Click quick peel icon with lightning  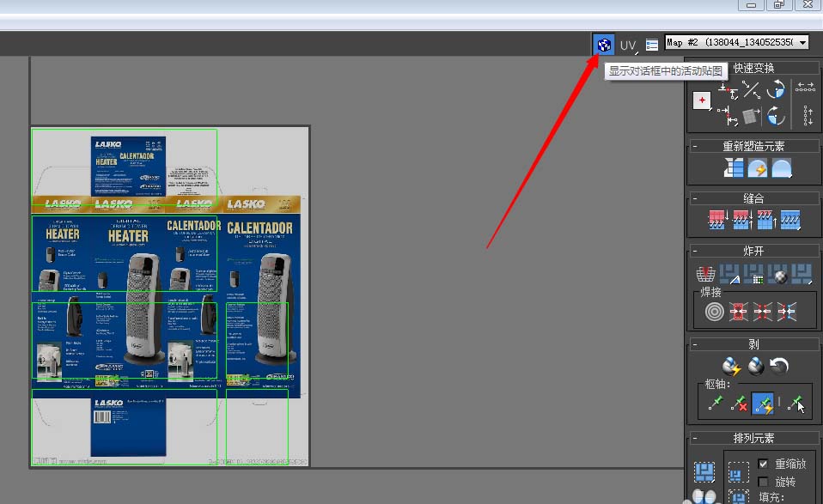[x=731, y=366]
